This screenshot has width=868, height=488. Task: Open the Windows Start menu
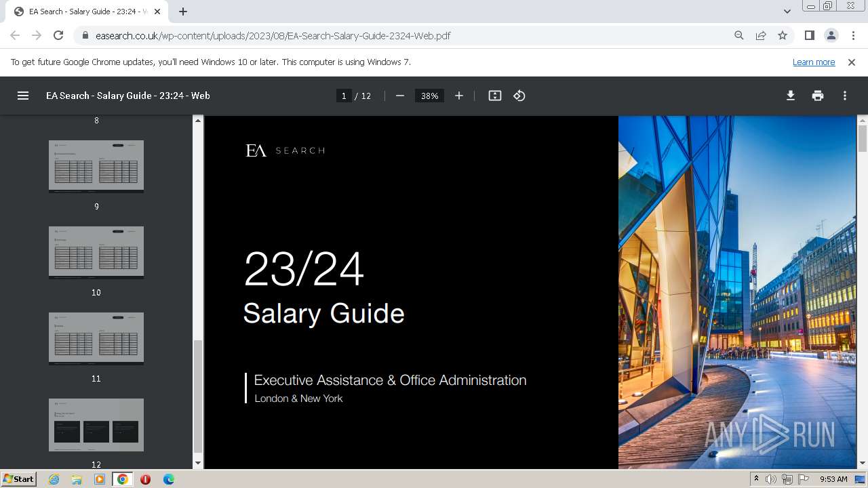coord(19,479)
